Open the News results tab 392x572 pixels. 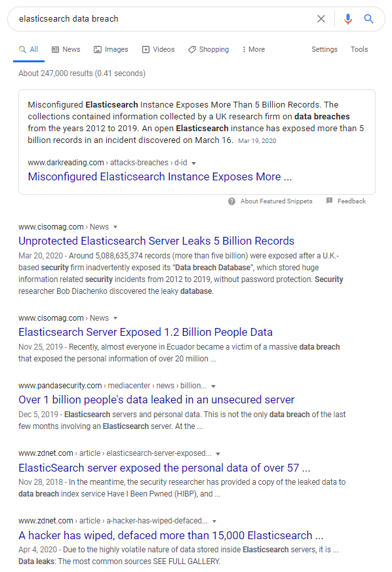click(x=66, y=49)
